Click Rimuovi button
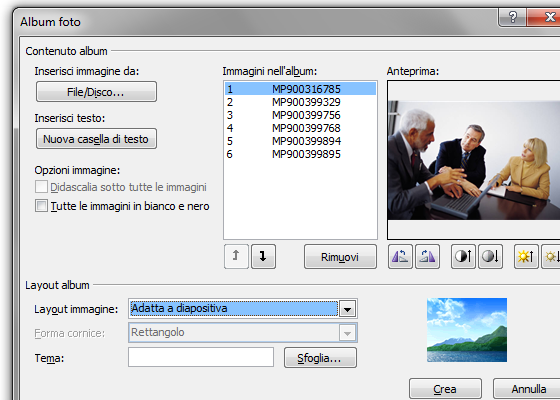The width and height of the screenshot is (560, 400). pyautogui.click(x=340, y=256)
